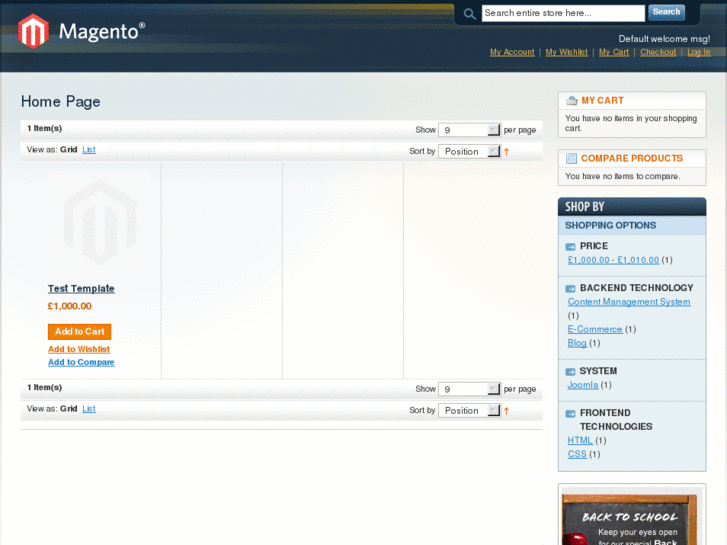This screenshot has width=727, height=545.
Task: Click the £1,000.00 product price
Action: pos(70,306)
